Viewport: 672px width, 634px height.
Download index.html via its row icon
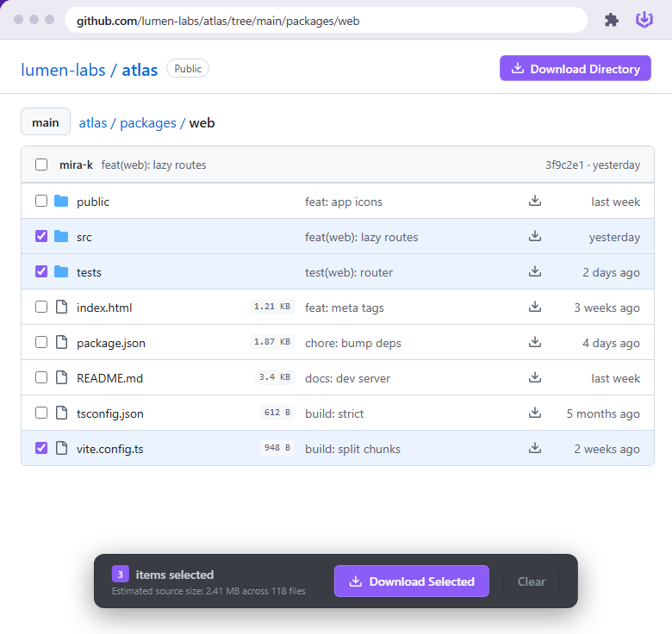pos(534,307)
